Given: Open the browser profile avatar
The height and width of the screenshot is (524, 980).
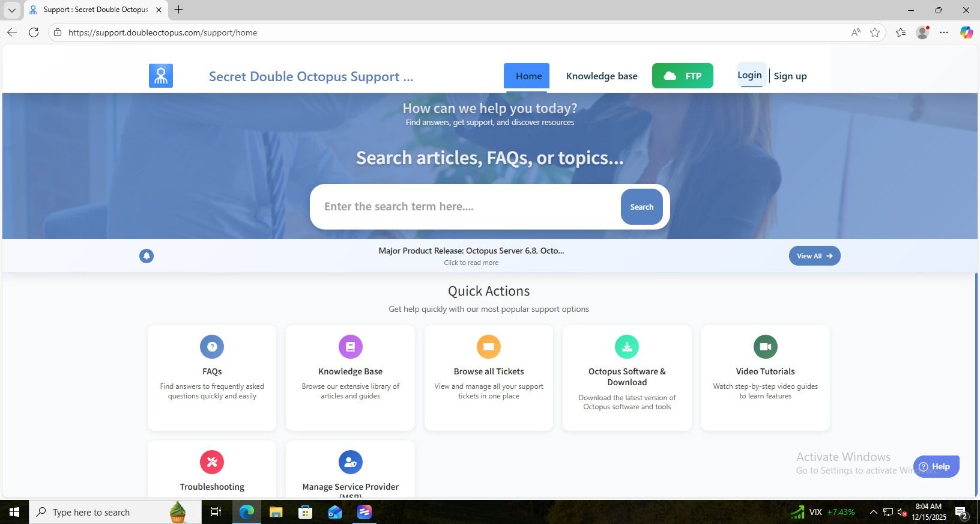Looking at the screenshot, I should tap(922, 32).
